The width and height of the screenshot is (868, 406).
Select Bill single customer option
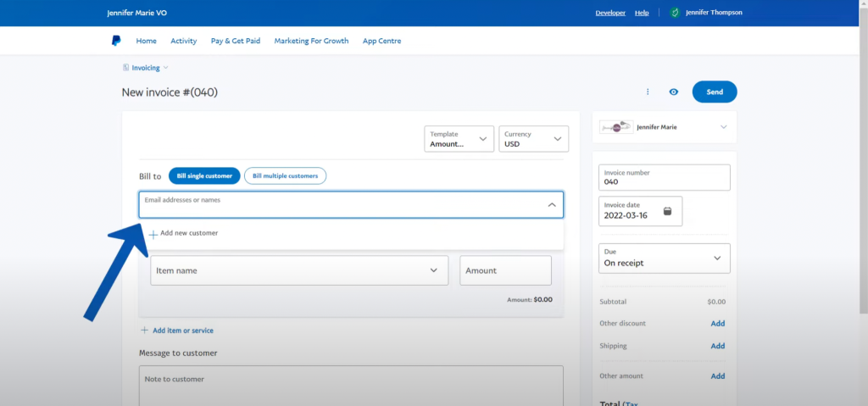point(204,175)
